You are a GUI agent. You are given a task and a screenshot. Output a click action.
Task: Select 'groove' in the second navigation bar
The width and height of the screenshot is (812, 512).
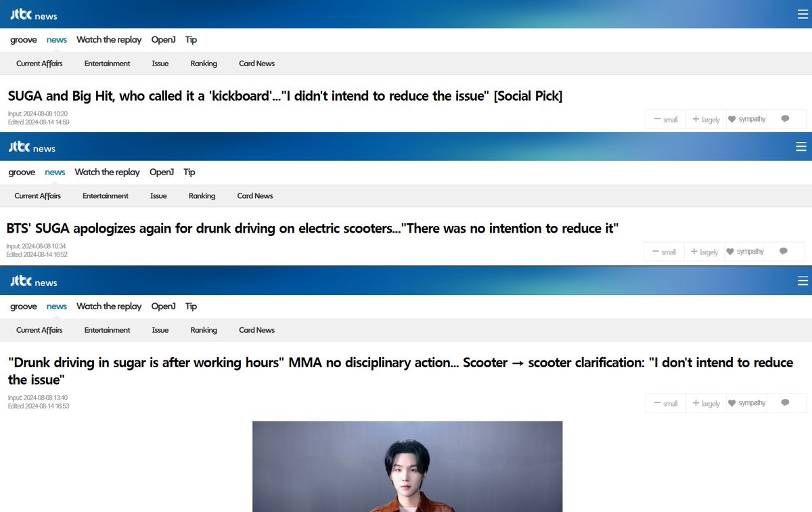(22, 172)
